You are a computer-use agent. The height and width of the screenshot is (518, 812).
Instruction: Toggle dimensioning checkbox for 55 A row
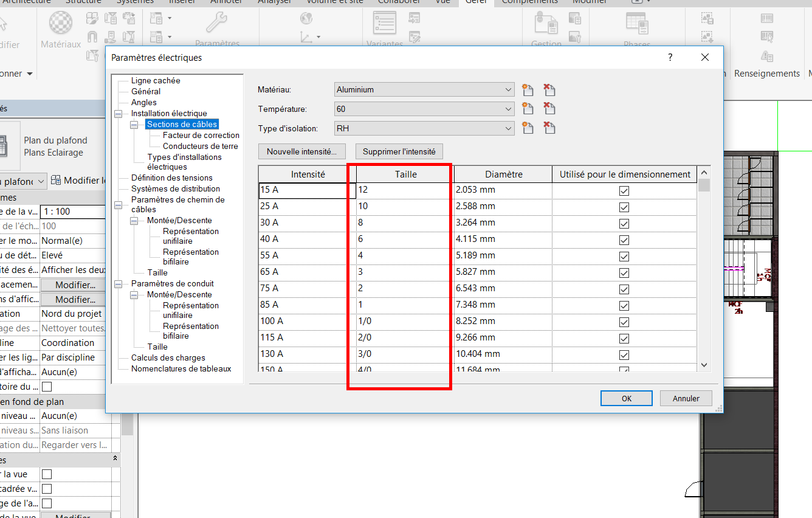(624, 256)
